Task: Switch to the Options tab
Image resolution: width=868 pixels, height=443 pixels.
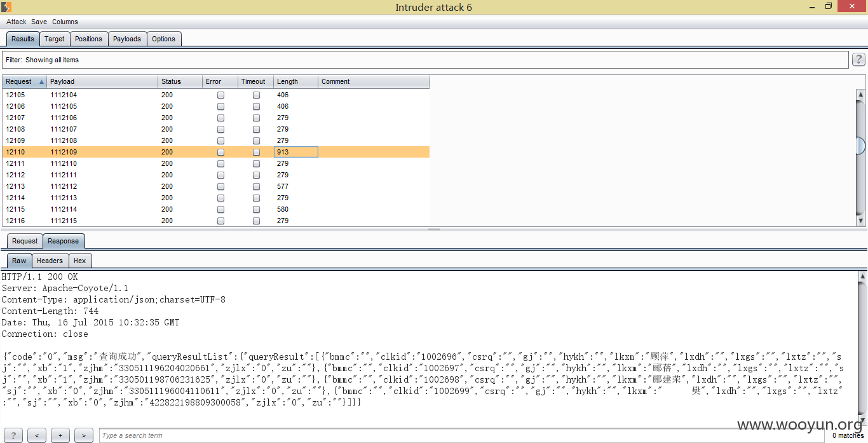Action: pyautogui.click(x=163, y=39)
